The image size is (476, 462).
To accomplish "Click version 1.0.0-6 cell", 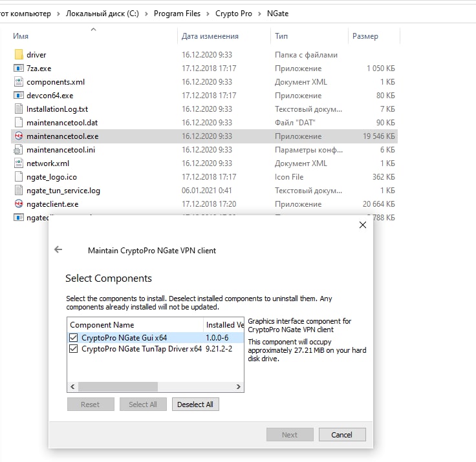I will (x=217, y=338).
